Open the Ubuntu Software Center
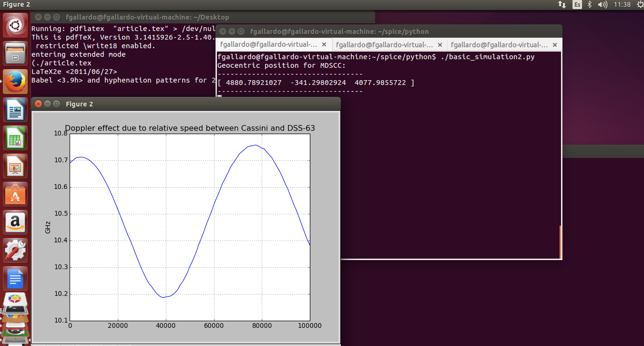This screenshot has width=644, height=346. click(14, 195)
